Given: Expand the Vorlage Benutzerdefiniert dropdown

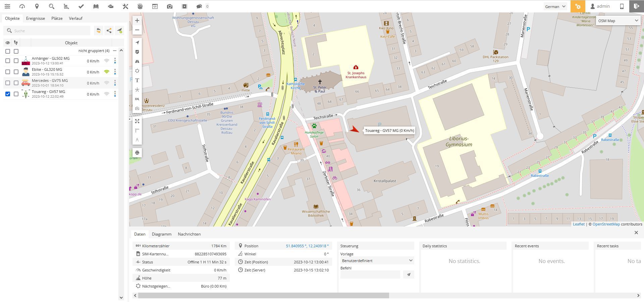Looking at the screenshot, I should pos(377,261).
